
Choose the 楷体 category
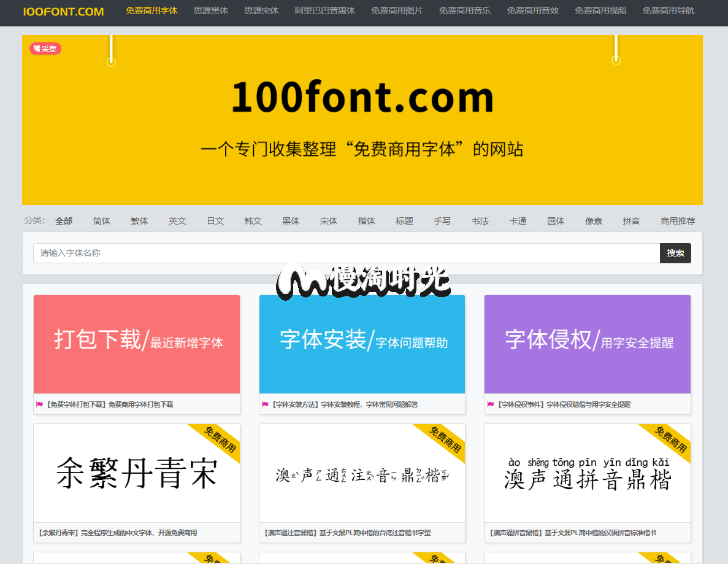(x=367, y=221)
